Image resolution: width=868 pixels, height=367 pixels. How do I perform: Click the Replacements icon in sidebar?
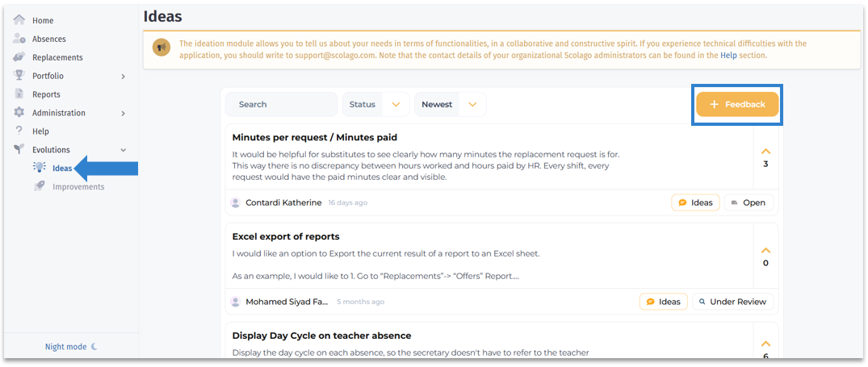point(19,57)
